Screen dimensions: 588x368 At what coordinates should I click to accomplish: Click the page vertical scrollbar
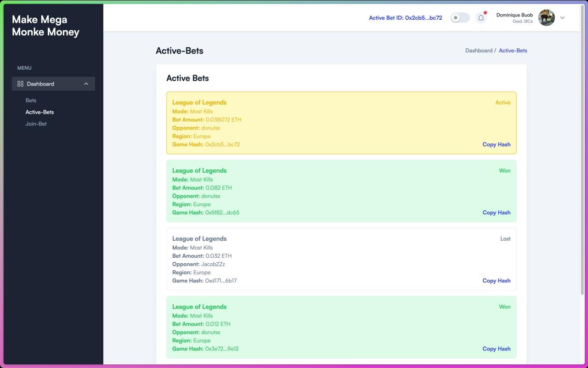click(583, 149)
